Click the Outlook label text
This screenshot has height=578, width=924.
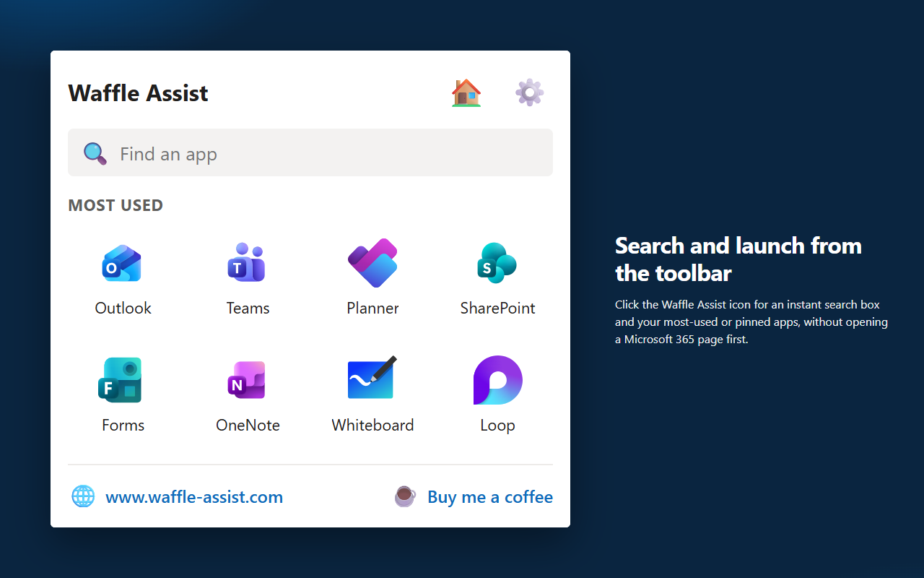123,308
